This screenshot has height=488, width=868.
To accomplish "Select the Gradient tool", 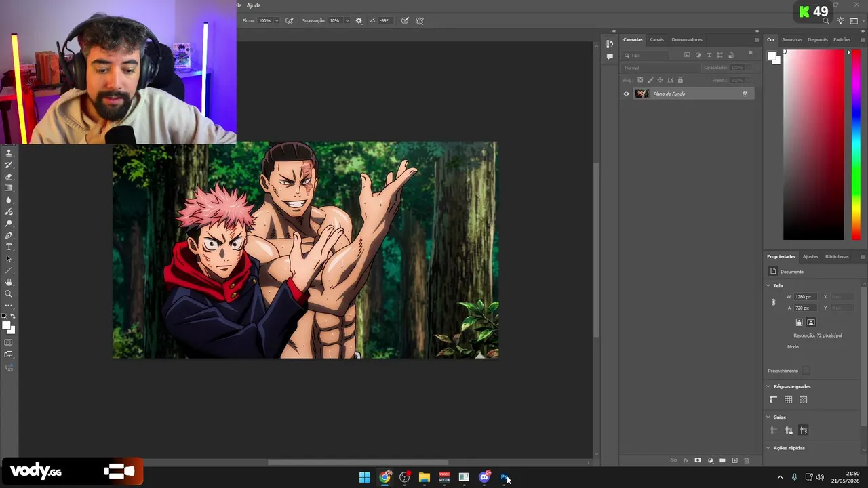I will pyautogui.click(x=9, y=188).
